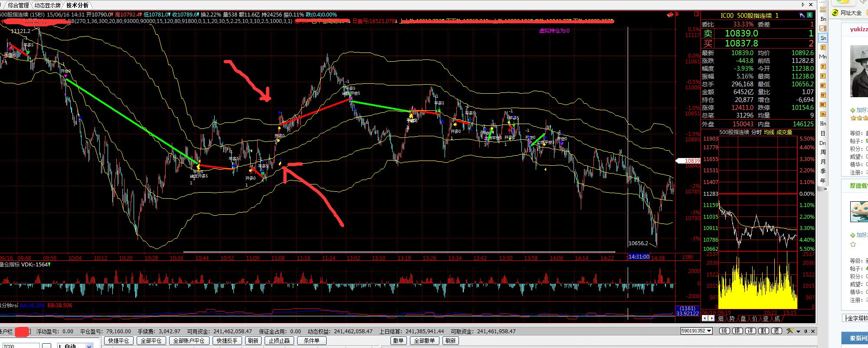Select the 势 tab under mini chart
The height and width of the screenshot is (348, 868).
[732, 318]
